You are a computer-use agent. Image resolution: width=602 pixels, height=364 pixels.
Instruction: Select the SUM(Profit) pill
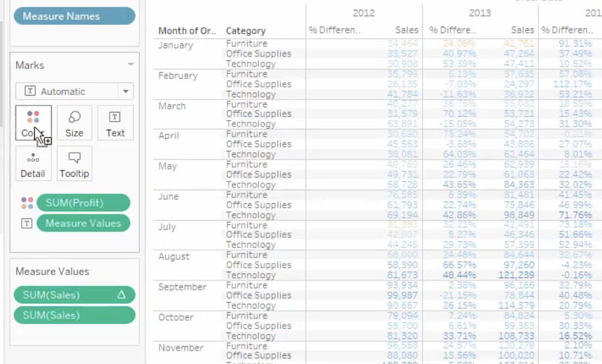pyautogui.click(x=83, y=203)
